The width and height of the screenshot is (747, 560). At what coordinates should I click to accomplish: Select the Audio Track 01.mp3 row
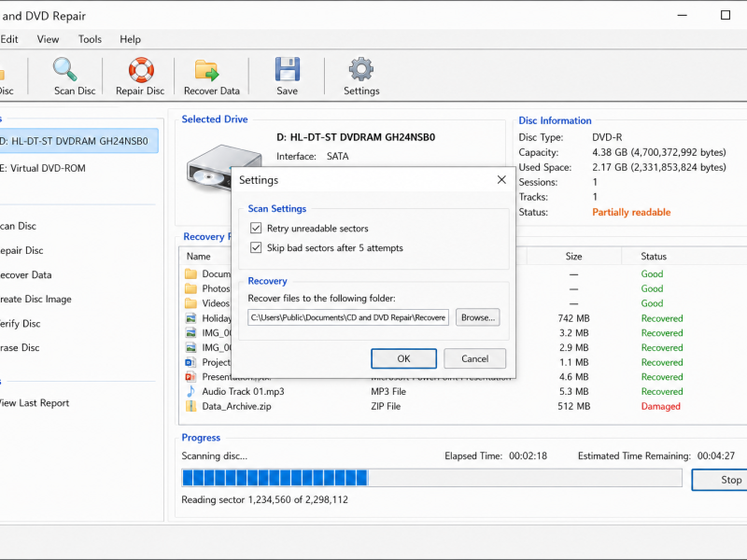462,391
